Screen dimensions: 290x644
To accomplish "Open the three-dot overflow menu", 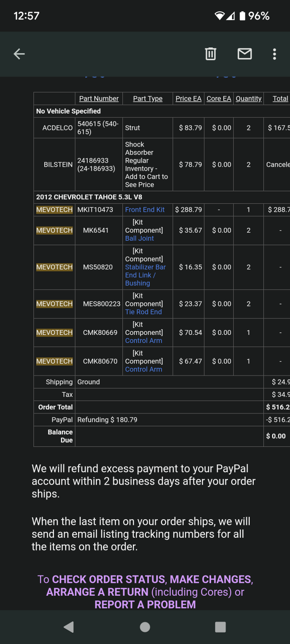I will pos(274,54).
